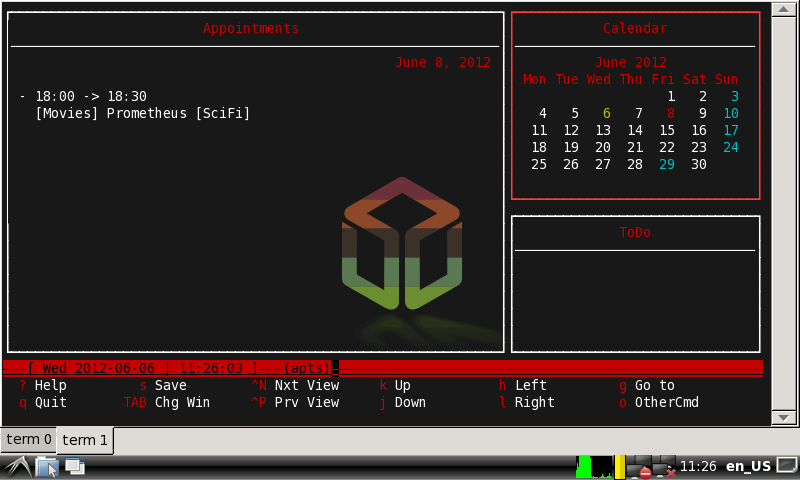Switch to the term 0 tab
The image size is (800, 480).
coord(29,439)
